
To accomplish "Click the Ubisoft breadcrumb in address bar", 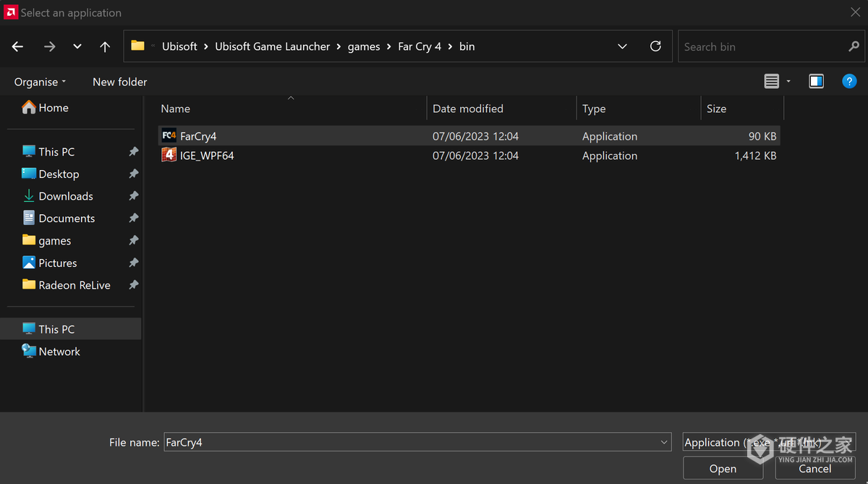I will pyautogui.click(x=179, y=46).
